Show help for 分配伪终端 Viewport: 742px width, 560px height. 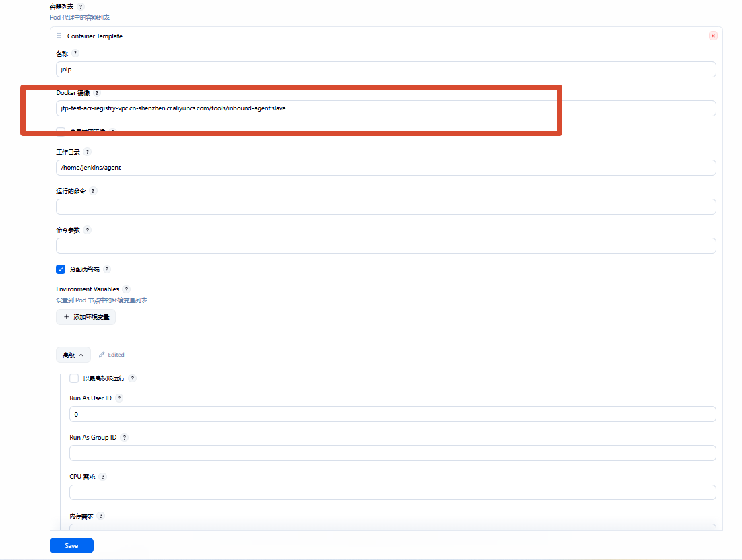(108, 269)
